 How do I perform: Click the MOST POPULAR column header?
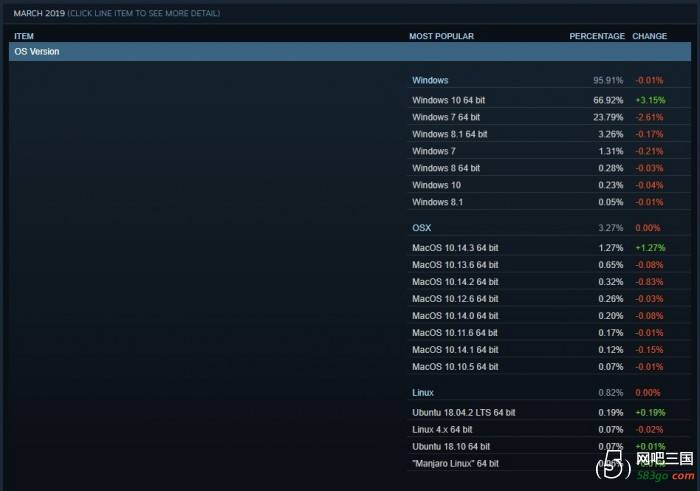442,36
